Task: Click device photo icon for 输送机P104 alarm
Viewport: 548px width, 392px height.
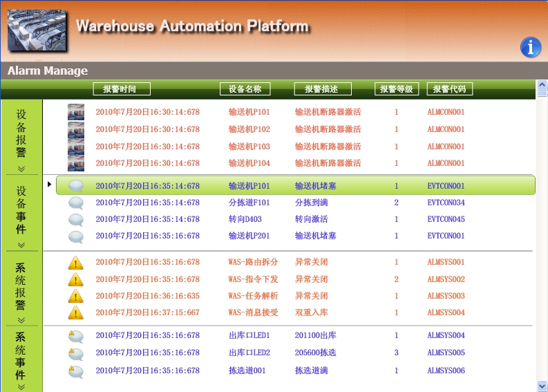Action: click(76, 163)
